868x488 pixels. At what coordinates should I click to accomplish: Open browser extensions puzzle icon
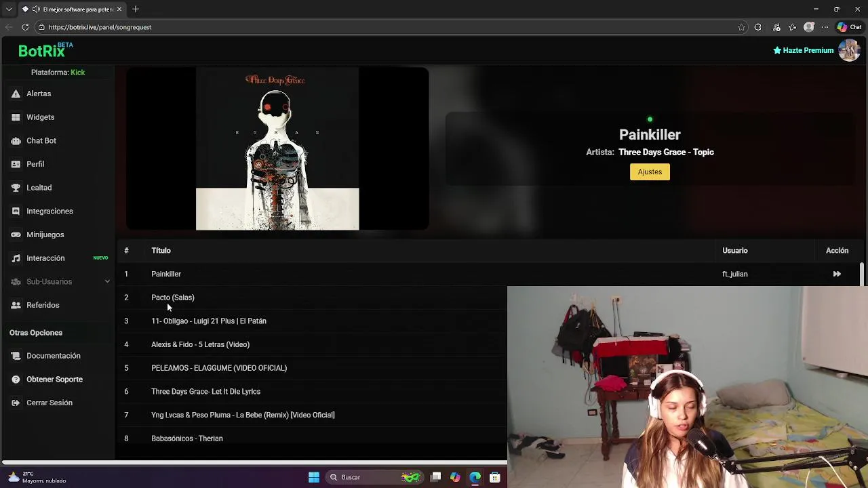coord(757,27)
